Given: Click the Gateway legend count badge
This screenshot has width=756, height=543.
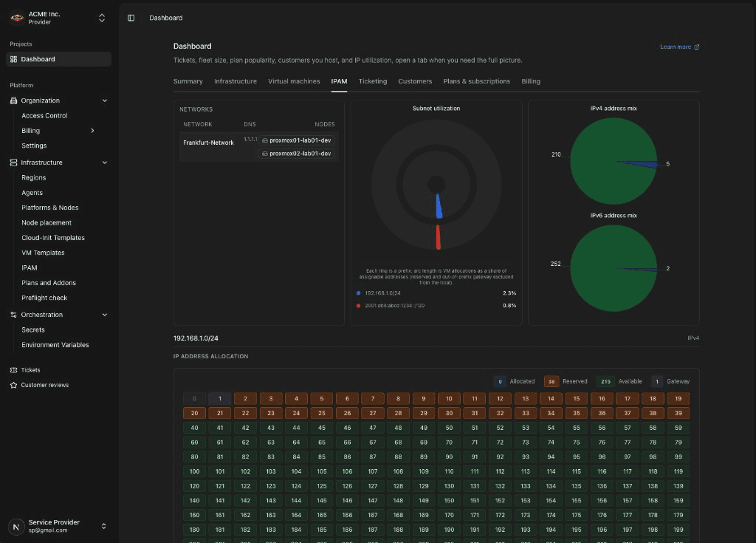Looking at the screenshot, I should coord(656,381).
